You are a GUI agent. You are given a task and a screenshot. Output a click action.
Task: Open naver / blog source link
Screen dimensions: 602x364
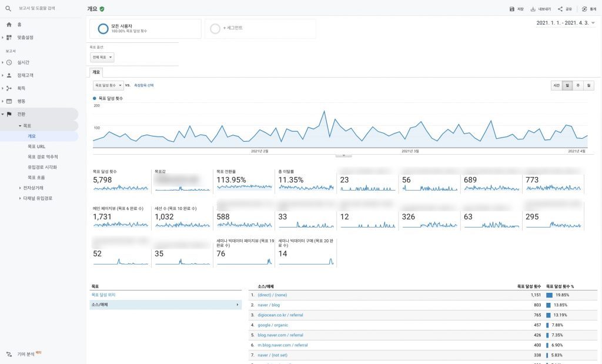(269, 305)
